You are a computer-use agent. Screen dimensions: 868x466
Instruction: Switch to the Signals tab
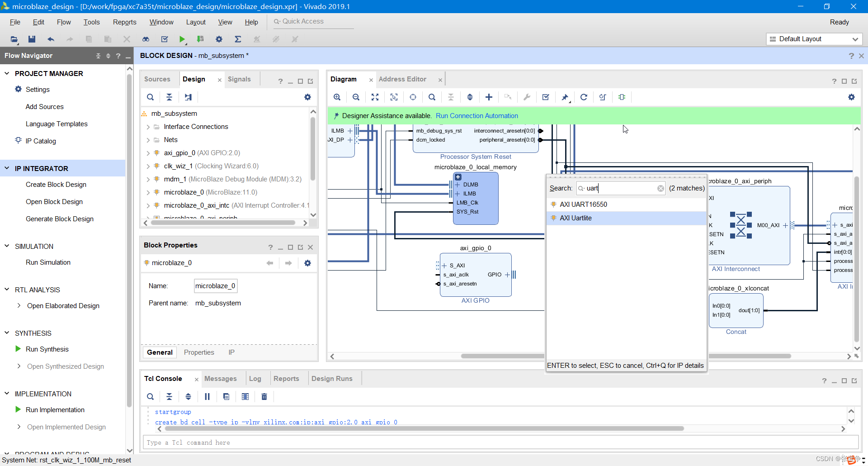[239, 79]
